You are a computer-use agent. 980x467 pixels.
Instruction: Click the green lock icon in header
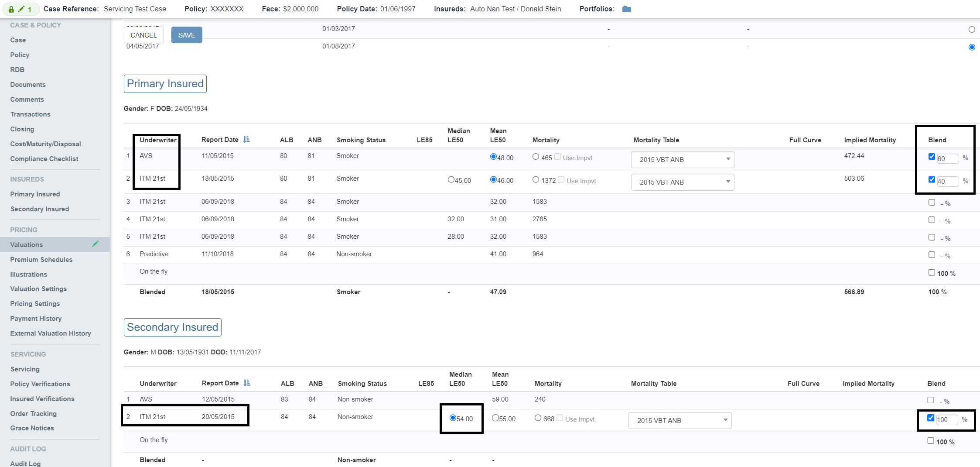pos(11,9)
